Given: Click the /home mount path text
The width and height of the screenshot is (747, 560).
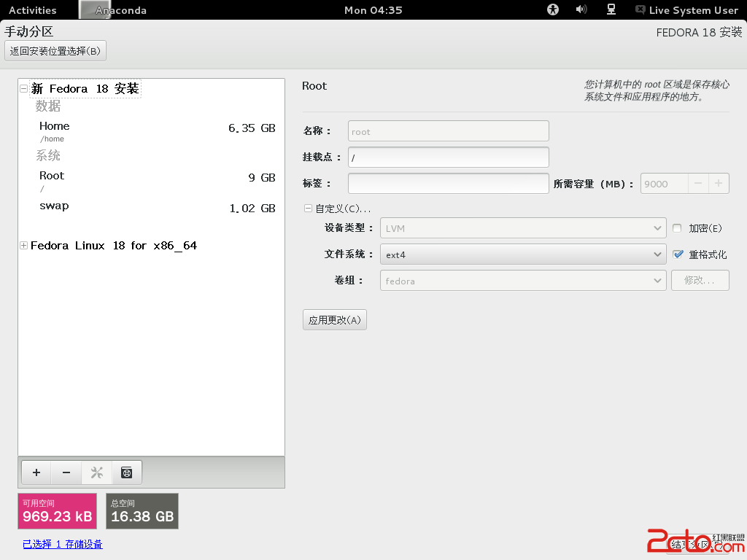Looking at the screenshot, I should tap(52, 139).
